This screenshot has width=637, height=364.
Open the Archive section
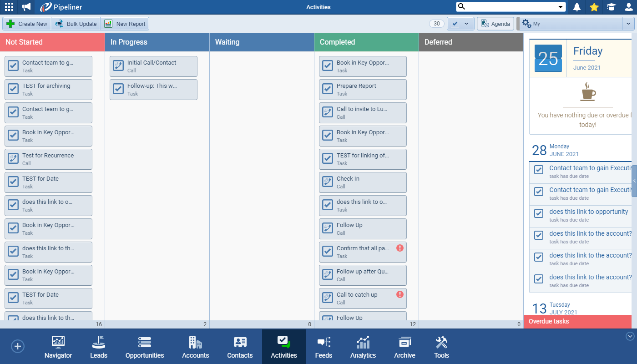point(404,346)
